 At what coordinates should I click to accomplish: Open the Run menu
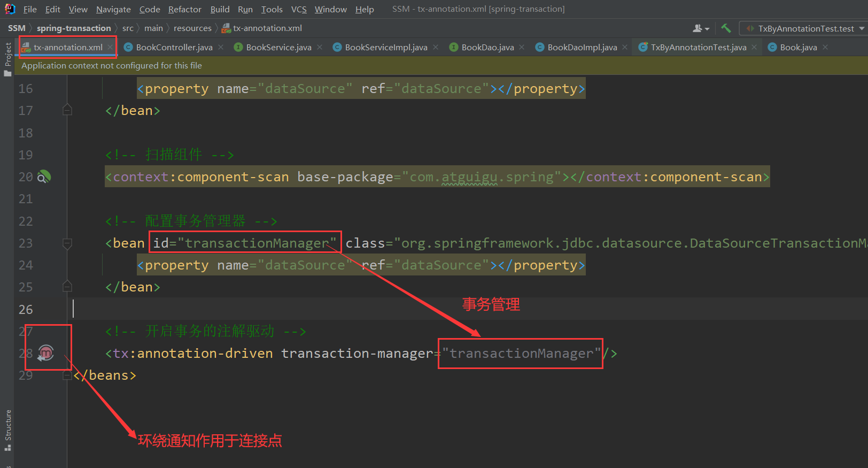pos(245,9)
